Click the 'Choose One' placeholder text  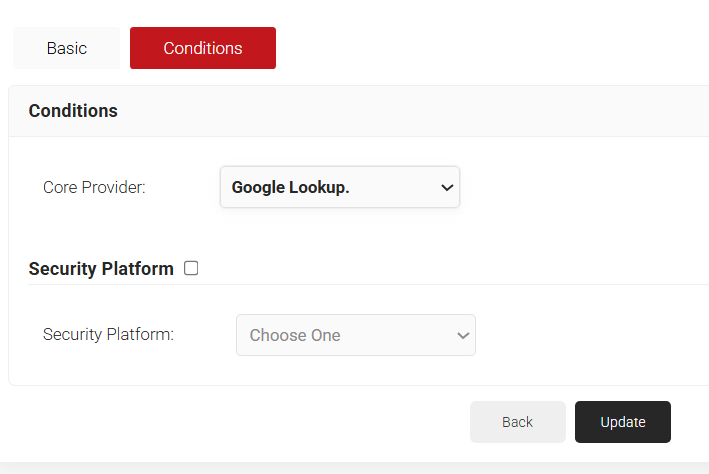point(295,335)
